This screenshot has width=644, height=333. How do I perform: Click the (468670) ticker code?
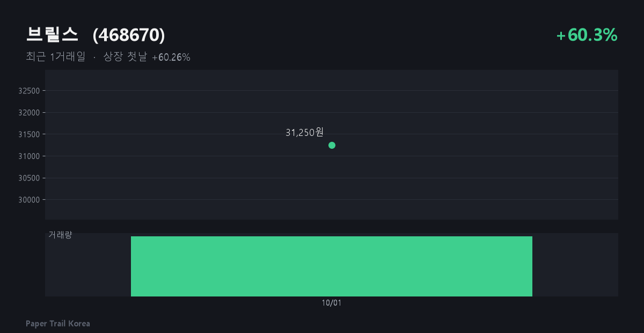pyautogui.click(x=129, y=35)
